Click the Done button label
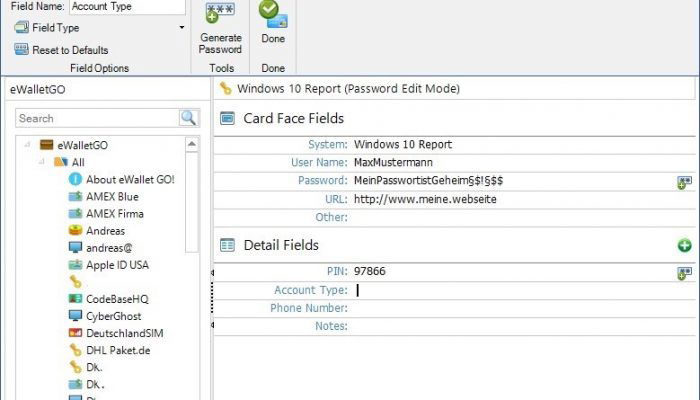Viewport: 700px width, 400px height. click(x=273, y=39)
